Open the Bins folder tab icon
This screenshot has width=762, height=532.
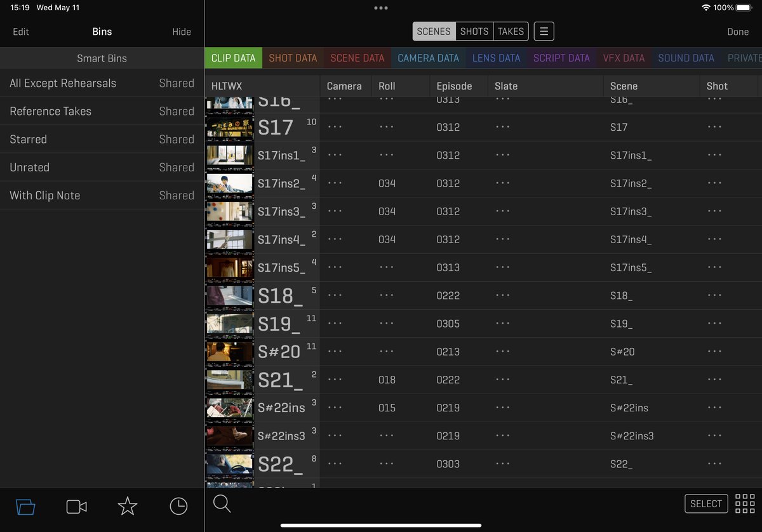(25, 507)
